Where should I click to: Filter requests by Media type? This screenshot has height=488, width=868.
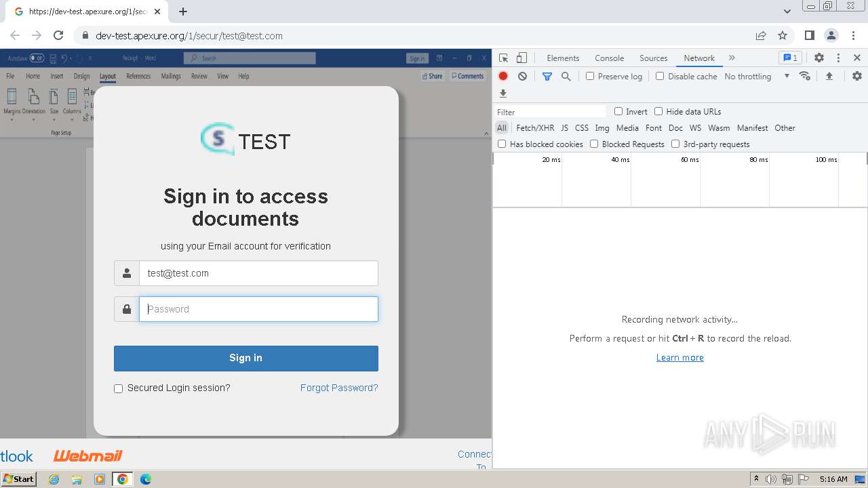[627, 127]
